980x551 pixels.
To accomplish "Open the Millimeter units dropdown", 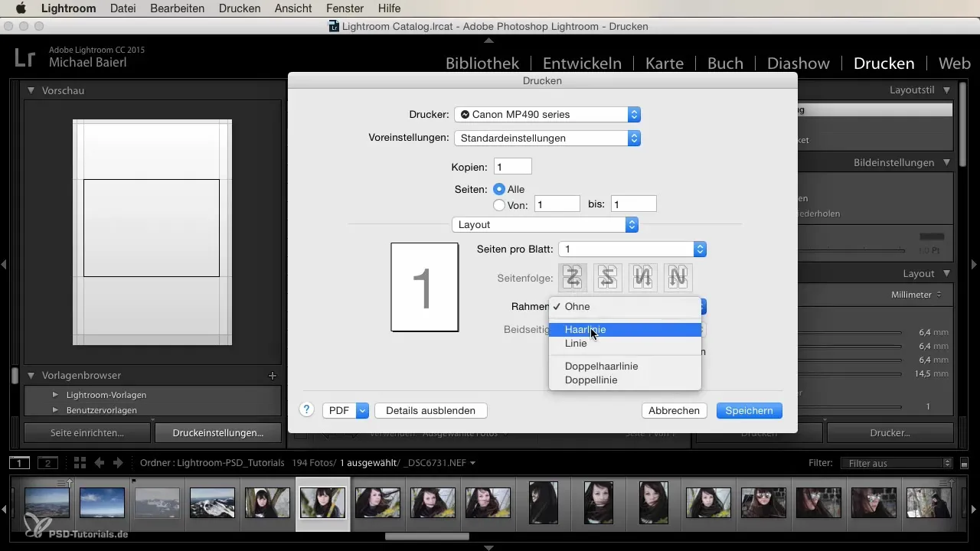I will 916,295.
